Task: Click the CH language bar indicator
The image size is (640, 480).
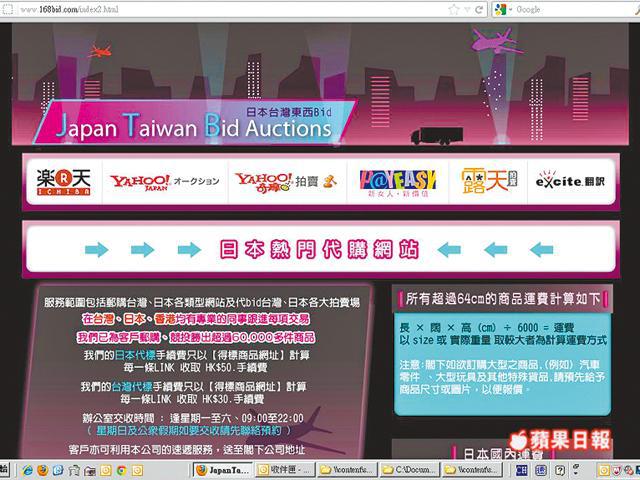Action: tap(522, 470)
